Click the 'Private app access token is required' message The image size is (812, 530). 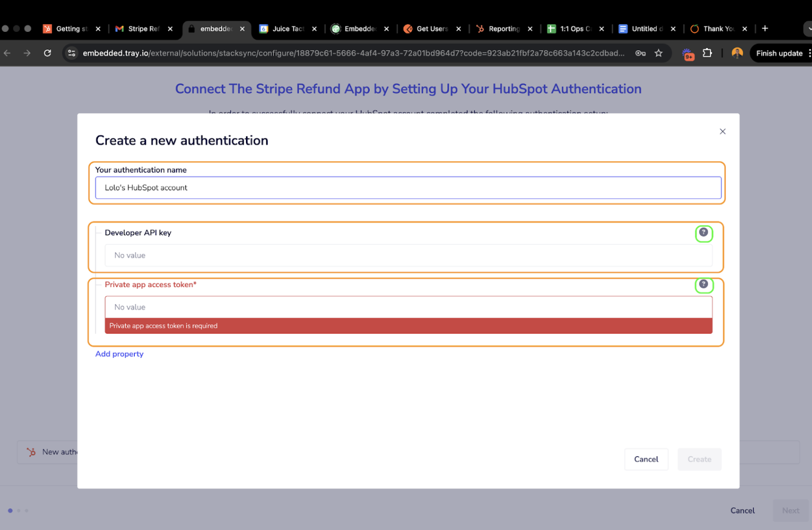click(x=163, y=326)
